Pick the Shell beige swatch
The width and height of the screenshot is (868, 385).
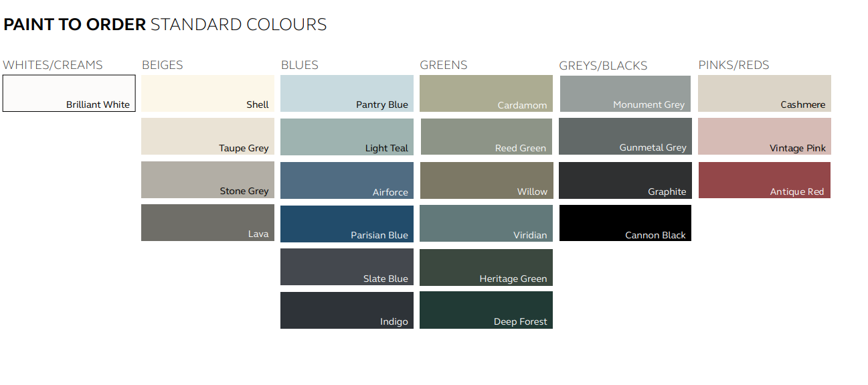[207, 93]
